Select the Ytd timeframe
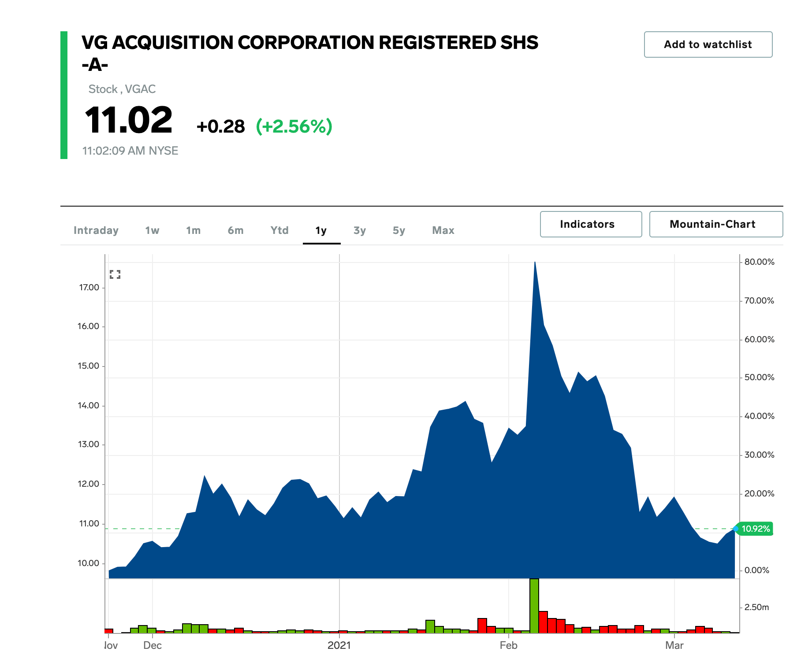Screen dimensions: 812x670 (279, 230)
